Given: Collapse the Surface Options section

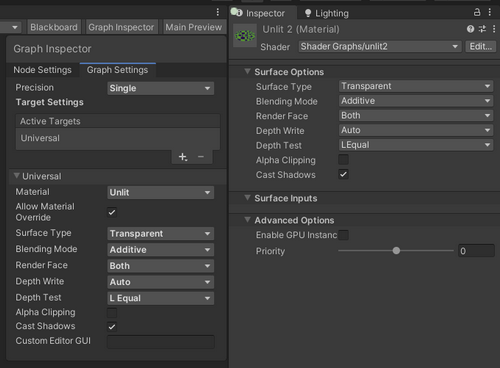Looking at the screenshot, I should [x=247, y=72].
